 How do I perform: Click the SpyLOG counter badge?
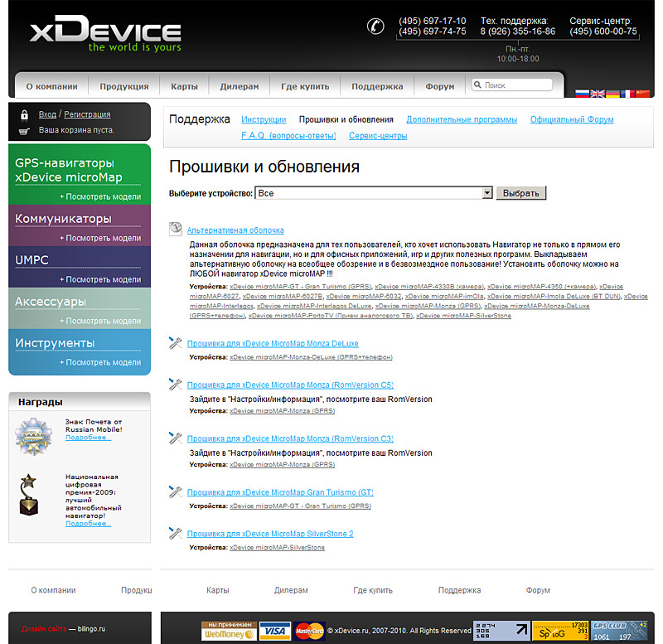[x=560, y=631]
